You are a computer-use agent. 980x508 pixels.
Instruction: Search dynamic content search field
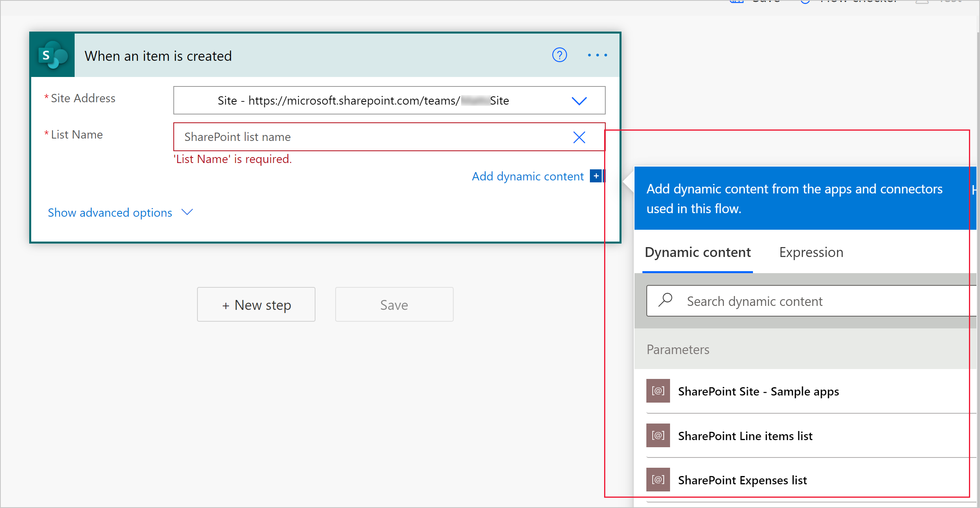coord(807,300)
